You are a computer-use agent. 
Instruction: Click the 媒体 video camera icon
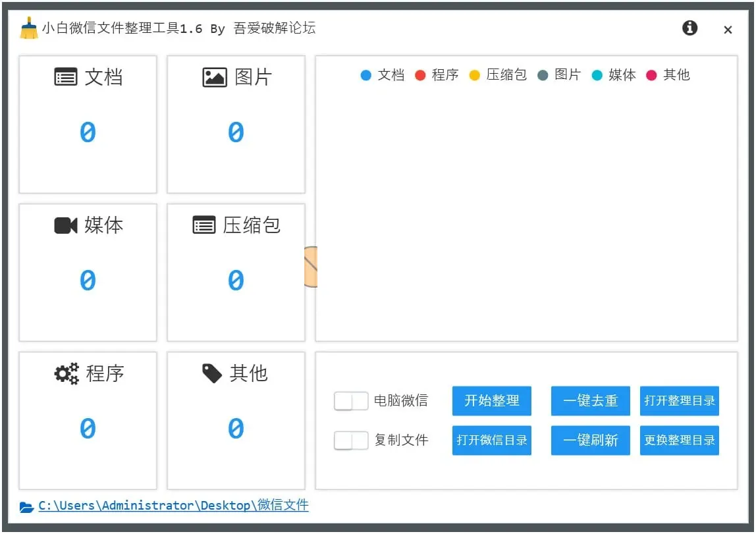pyautogui.click(x=65, y=226)
